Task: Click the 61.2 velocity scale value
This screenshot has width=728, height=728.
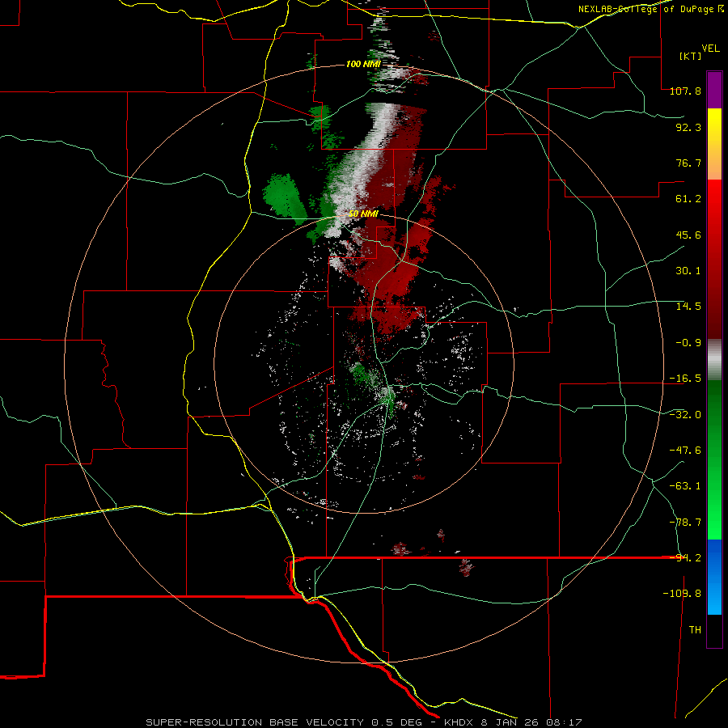Action: pyautogui.click(x=688, y=199)
